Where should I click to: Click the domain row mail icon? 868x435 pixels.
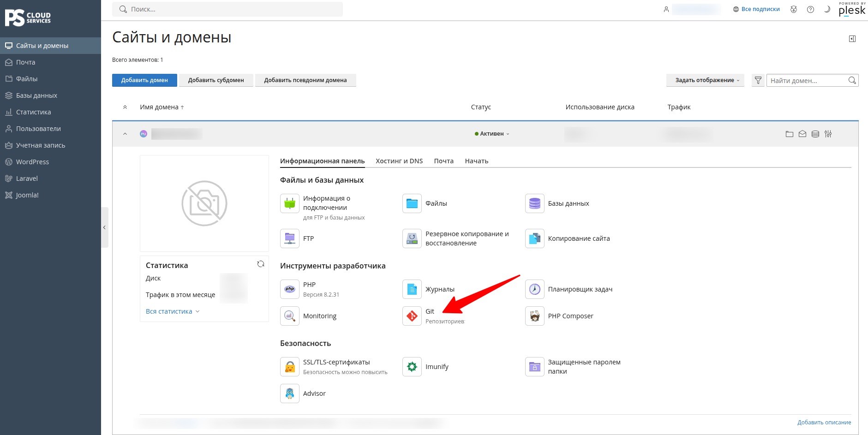point(802,134)
